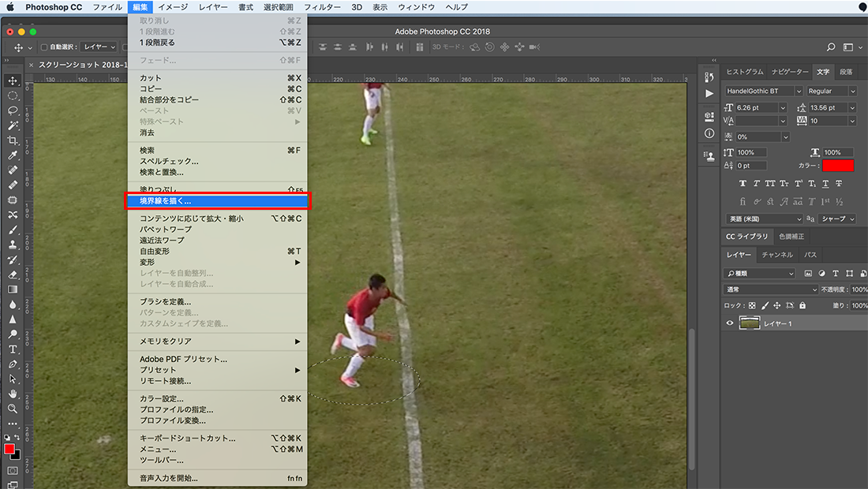Select the Horizontal Type tool
Viewport: 868px width, 489px height.
[x=13, y=349]
